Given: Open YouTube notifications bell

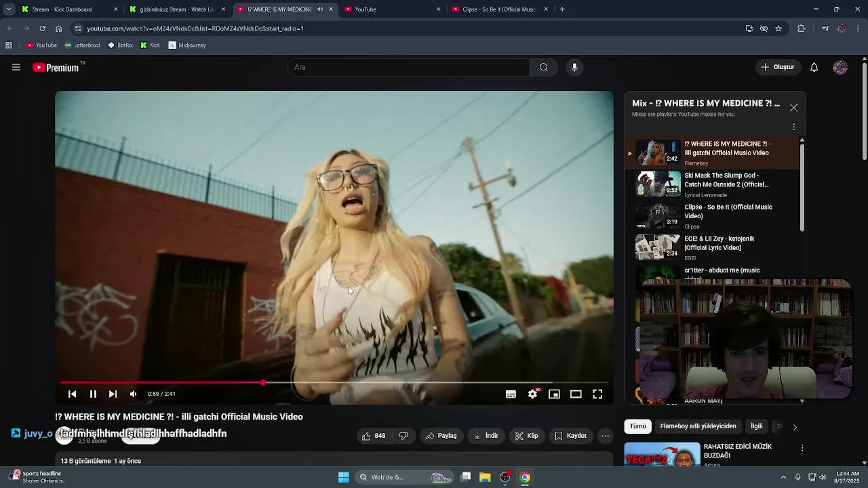Looking at the screenshot, I should (x=814, y=67).
